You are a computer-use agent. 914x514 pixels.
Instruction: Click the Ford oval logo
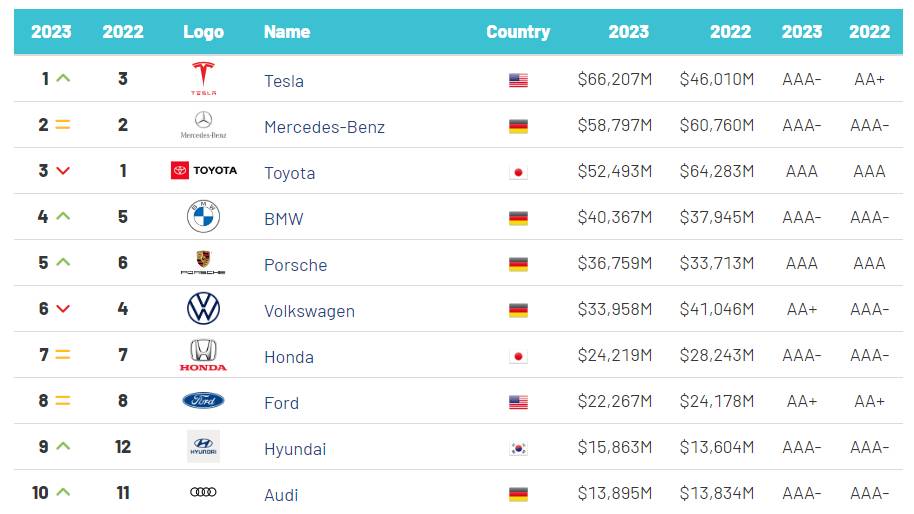[203, 401]
